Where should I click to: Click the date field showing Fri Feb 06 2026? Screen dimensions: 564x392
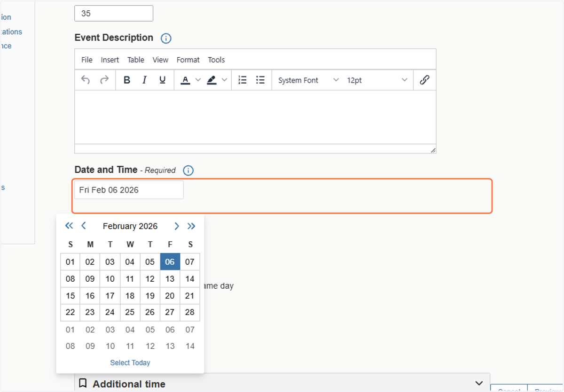tap(129, 190)
